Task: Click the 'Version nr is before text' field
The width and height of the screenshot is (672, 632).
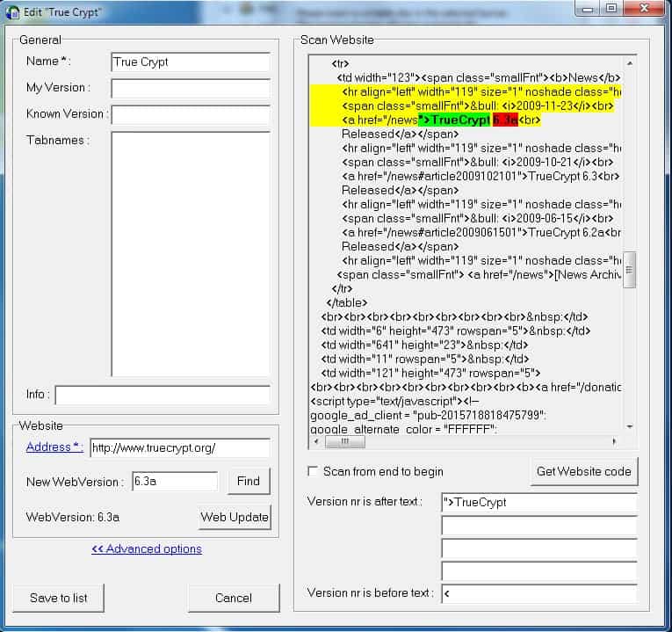Action: point(539,594)
